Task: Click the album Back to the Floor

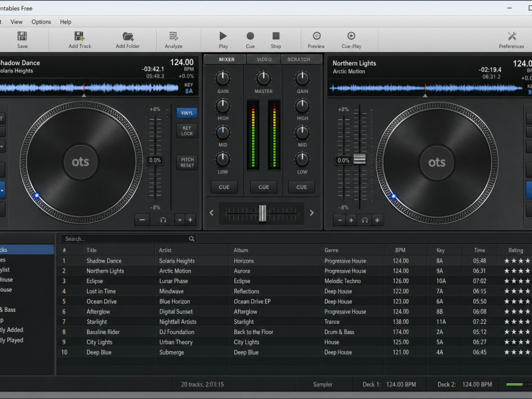Action: (x=253, y=332)
